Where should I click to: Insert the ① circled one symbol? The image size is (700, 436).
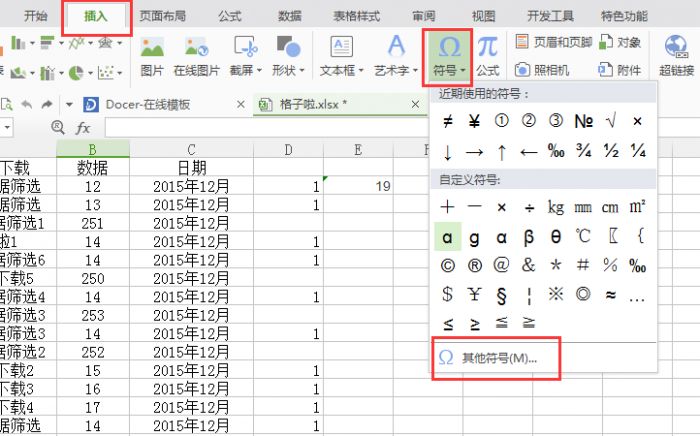(x=501, y=121)
